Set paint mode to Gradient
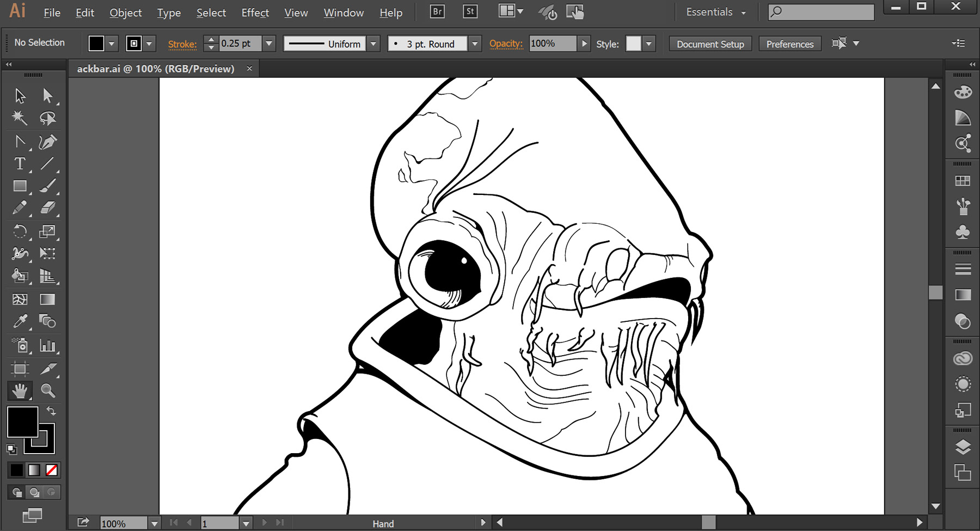This screenshot has width=980, height=531. coord(34,470)
